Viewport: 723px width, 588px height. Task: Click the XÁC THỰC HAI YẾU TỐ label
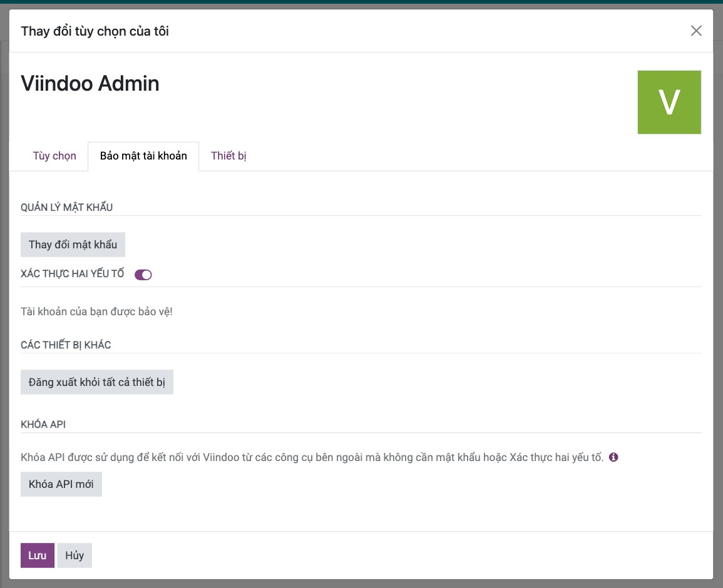point(73,274)
